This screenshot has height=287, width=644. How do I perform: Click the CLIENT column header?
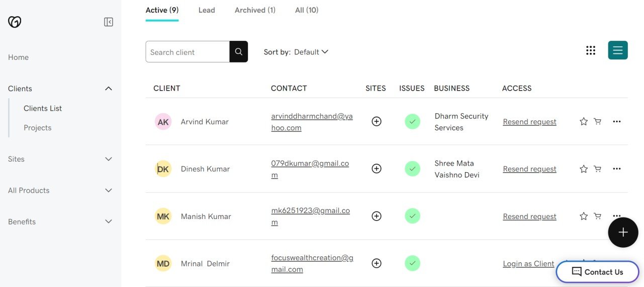pos(167,88)
